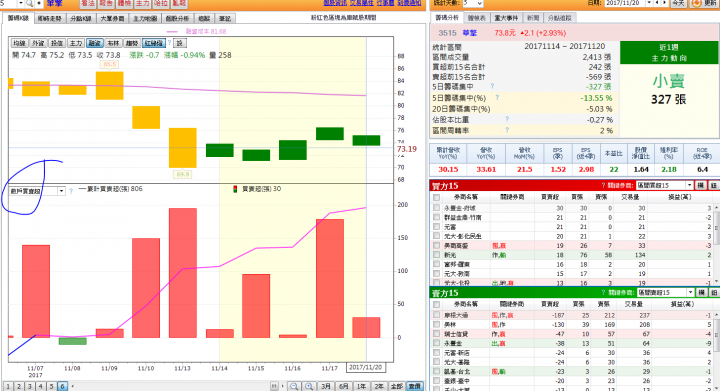The image size is (720, 391).
Task: Switch to the 籌碼K線 tab
Action: tap(18, 18)
